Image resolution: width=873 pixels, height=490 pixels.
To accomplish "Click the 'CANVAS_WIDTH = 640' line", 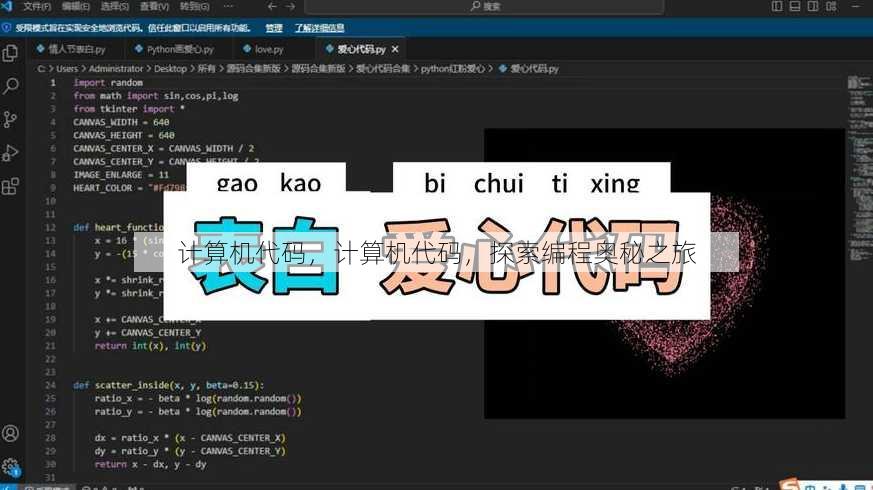I will (x=121, y=122).
